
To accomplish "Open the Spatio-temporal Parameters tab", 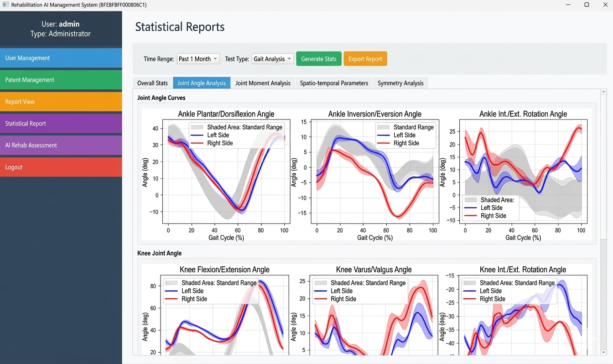I will coord(334,83).
